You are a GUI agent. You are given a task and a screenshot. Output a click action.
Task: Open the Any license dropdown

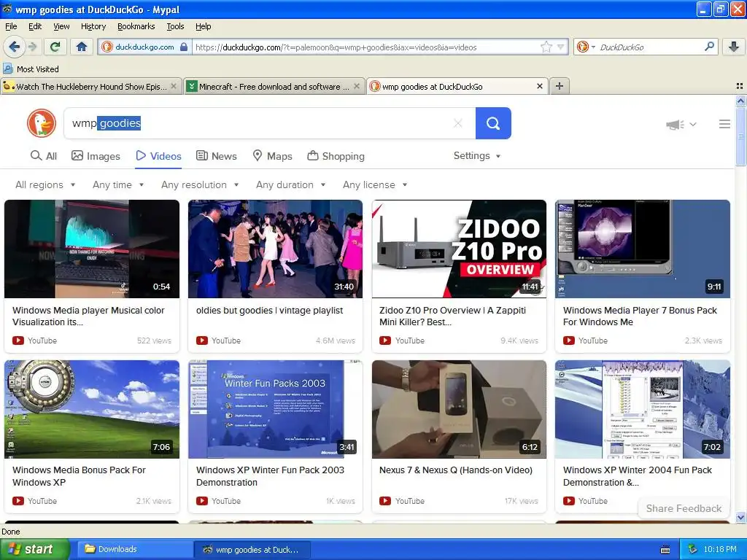coord(375,184)
